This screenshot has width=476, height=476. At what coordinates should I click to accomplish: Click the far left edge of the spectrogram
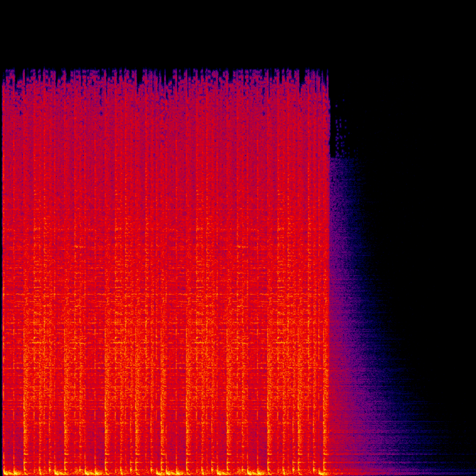coord(3,279)
